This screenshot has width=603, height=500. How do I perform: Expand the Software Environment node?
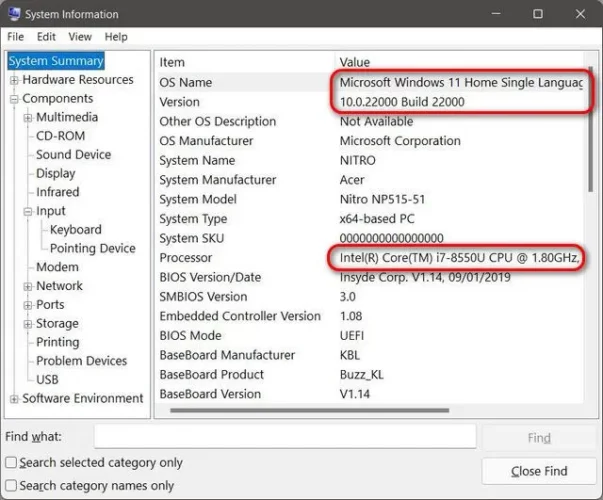point(14,399)
